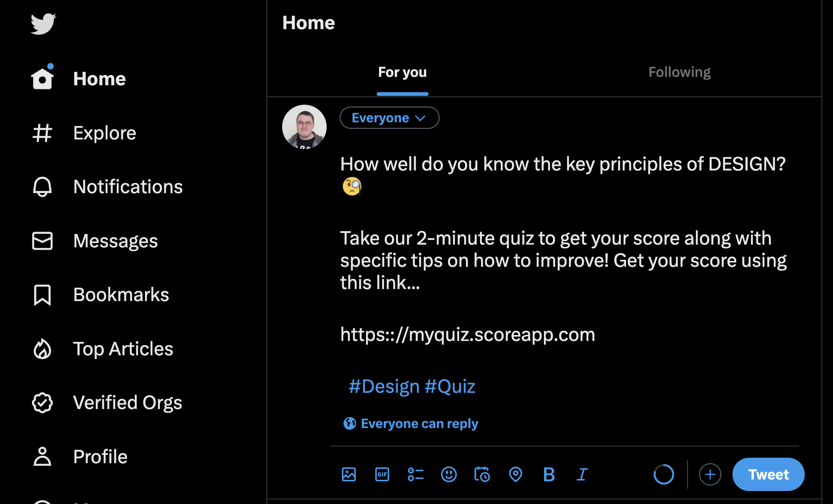Add an image to the tweet
This screenshot has width=833, height=504.
point(349,474)
